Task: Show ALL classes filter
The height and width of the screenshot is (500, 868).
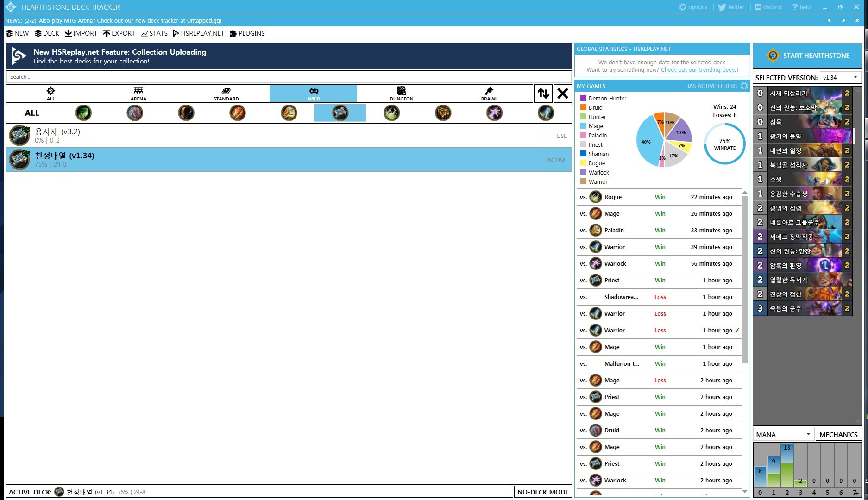Action: tap(32, 113)
